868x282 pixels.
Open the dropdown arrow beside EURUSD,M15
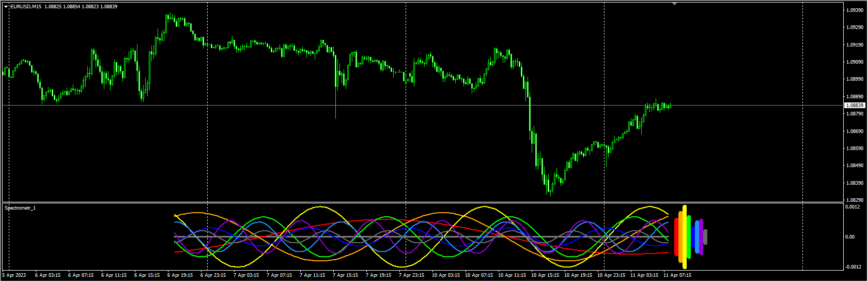tap(6, 7)
